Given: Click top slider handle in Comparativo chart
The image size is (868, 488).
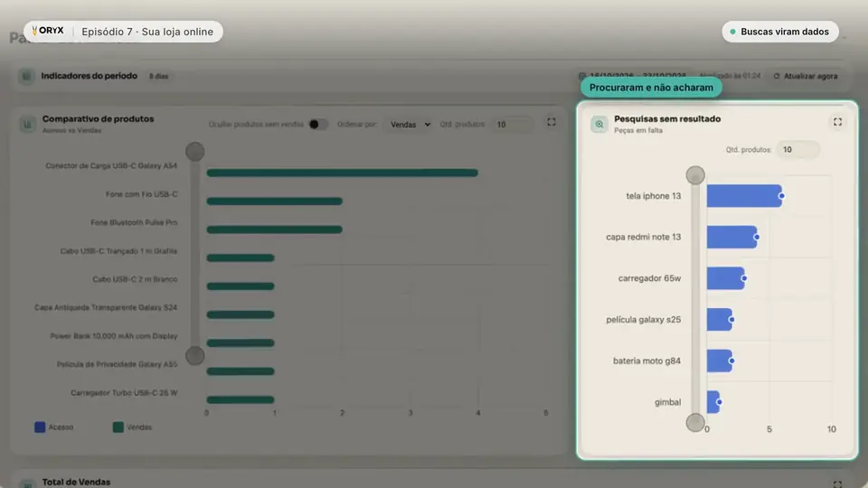Looking at the screenshot, I should [x=195, y=152].
